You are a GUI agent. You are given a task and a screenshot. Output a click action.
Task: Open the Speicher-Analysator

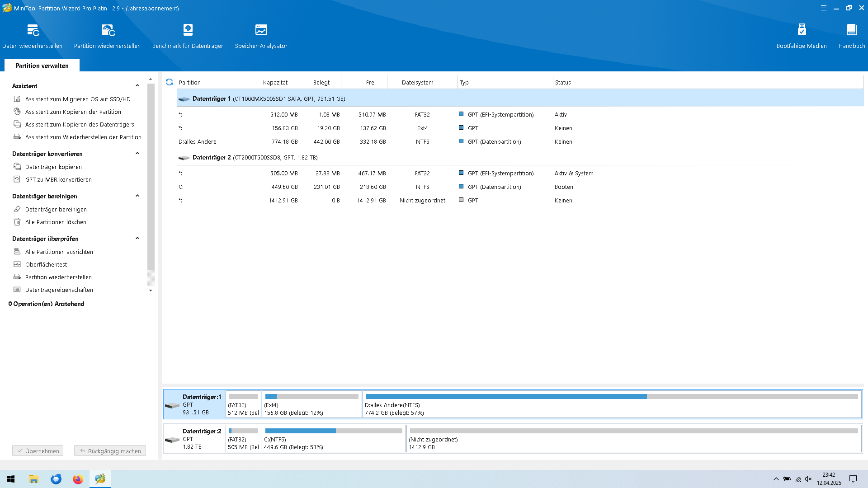click(x=261, y=36)
